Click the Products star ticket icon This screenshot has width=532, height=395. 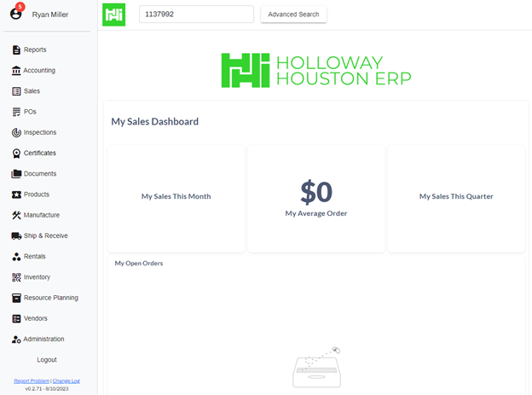click(16, 195)
